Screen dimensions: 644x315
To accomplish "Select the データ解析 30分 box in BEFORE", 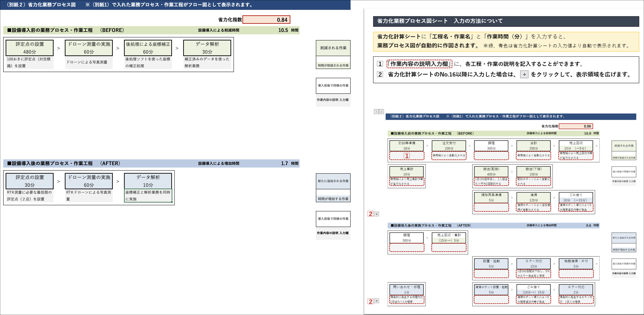I will click(207, 48).
